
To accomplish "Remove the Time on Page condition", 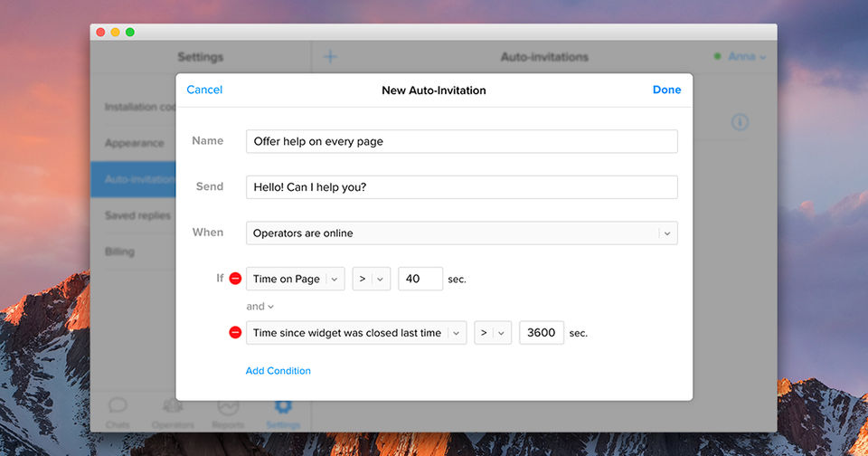I will click(x=235, y=279).
